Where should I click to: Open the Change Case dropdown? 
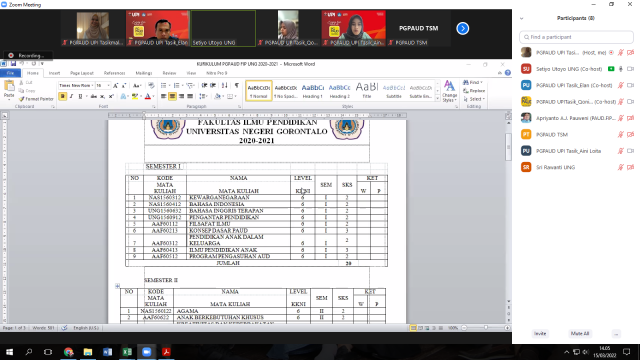point(137,85)
